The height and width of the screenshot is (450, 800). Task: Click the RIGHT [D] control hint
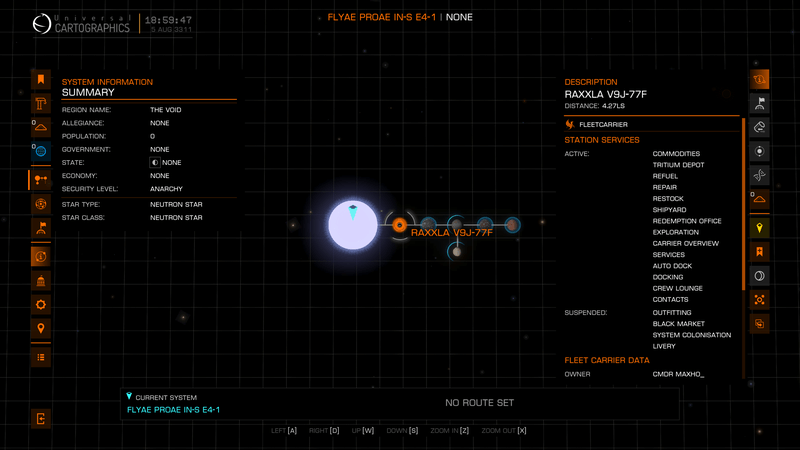click(x=324, y=431)
